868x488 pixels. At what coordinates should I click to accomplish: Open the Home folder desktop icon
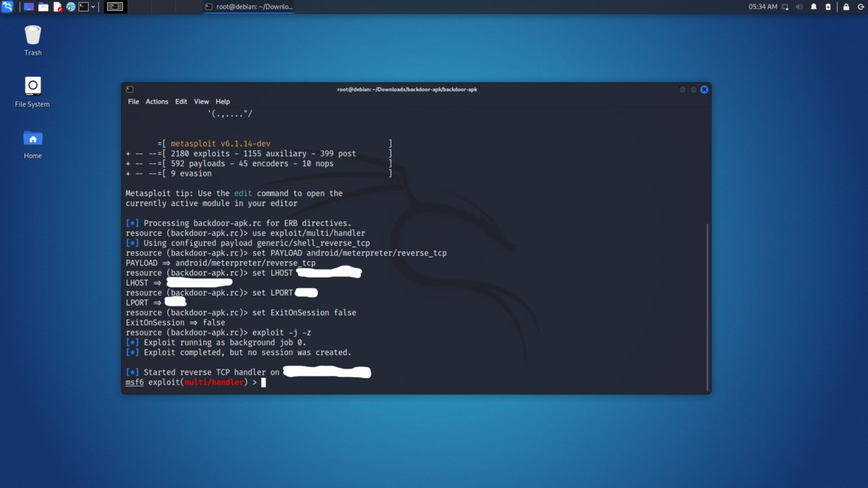(x=33, y=144)
